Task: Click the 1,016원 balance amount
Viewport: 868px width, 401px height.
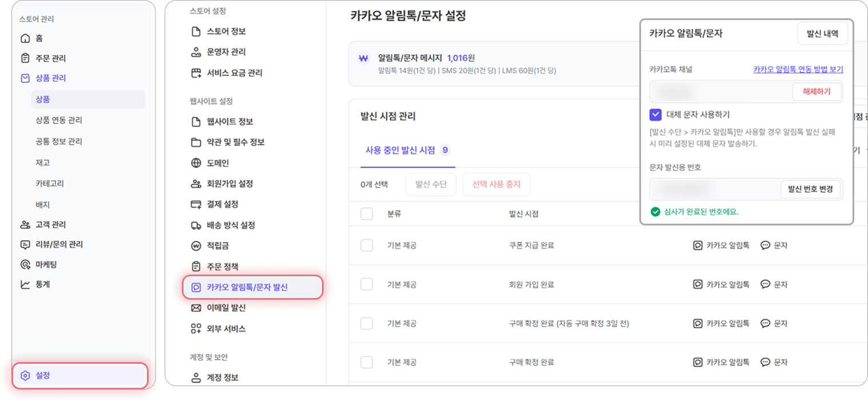Action: click(461, 58)
